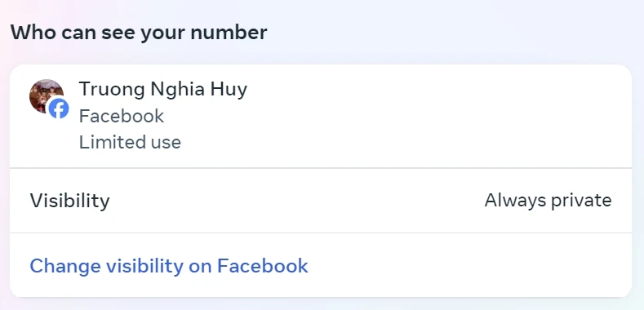Click the word Truong in the account name

click(x=112, y=90)
